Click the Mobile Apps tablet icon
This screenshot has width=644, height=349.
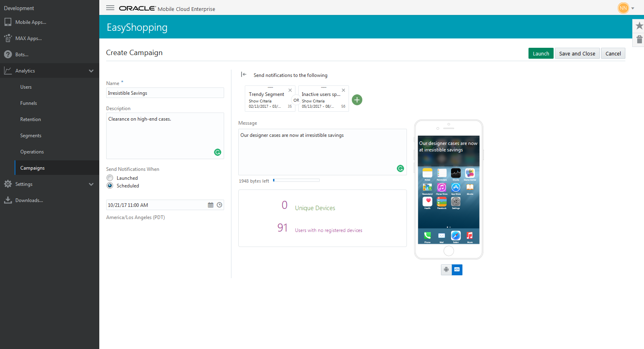point(8,22)
